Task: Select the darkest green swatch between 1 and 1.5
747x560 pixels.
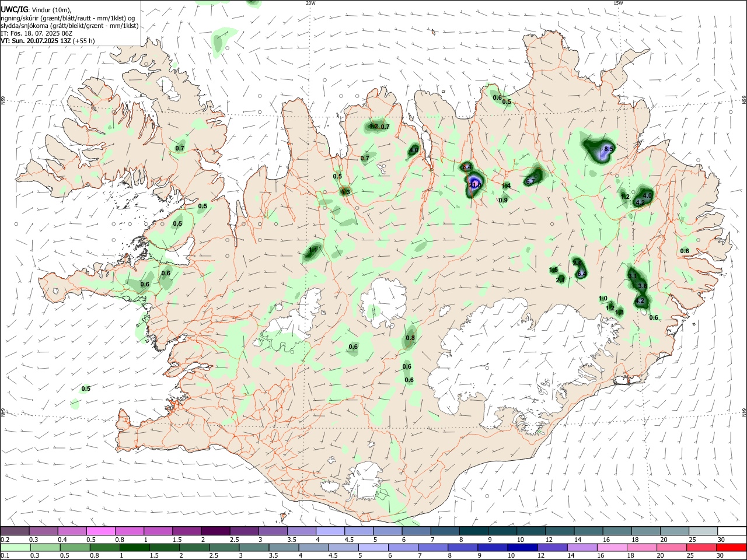Action: [135, 547]
